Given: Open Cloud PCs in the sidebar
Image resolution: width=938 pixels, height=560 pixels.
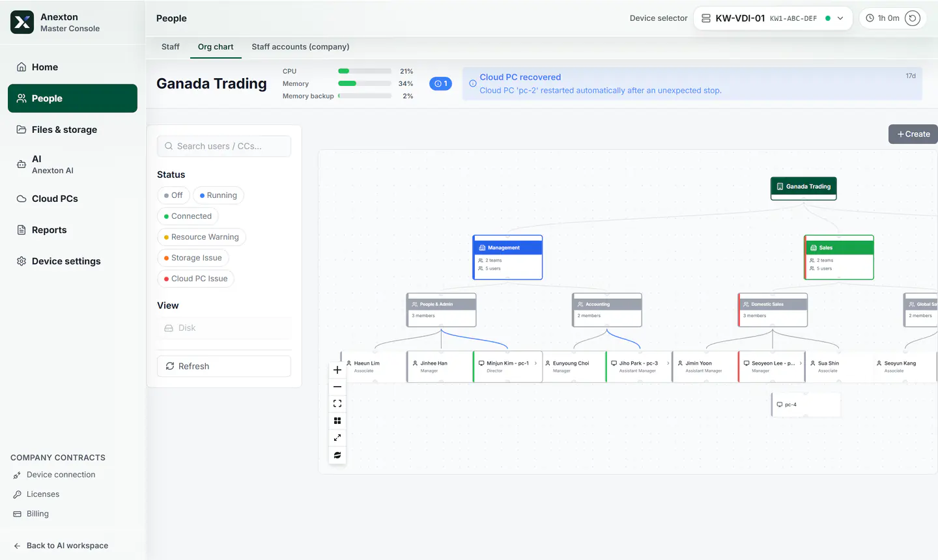Looking at the screenshot, I should pyautogui.click(x=72, y=199).
